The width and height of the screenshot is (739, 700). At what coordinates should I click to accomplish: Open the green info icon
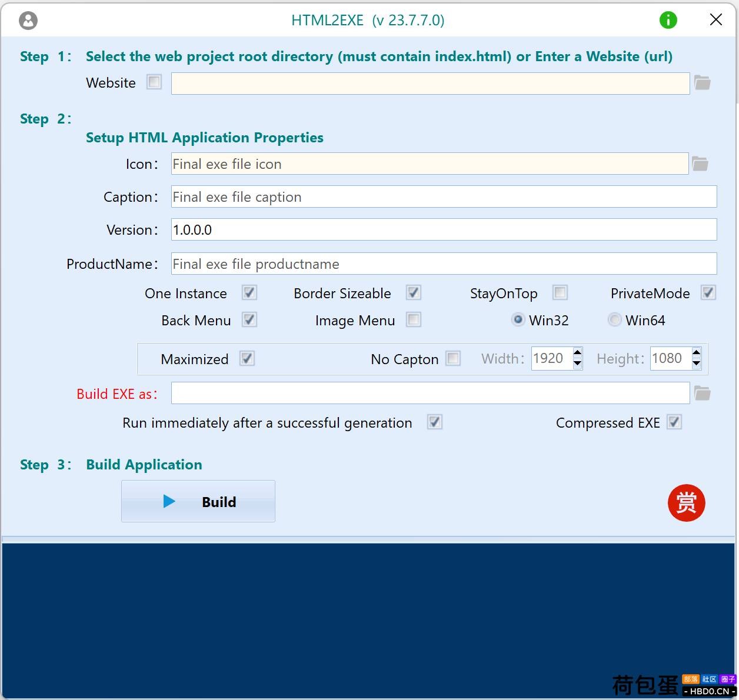pyautogui.click(x=668, y=20)
